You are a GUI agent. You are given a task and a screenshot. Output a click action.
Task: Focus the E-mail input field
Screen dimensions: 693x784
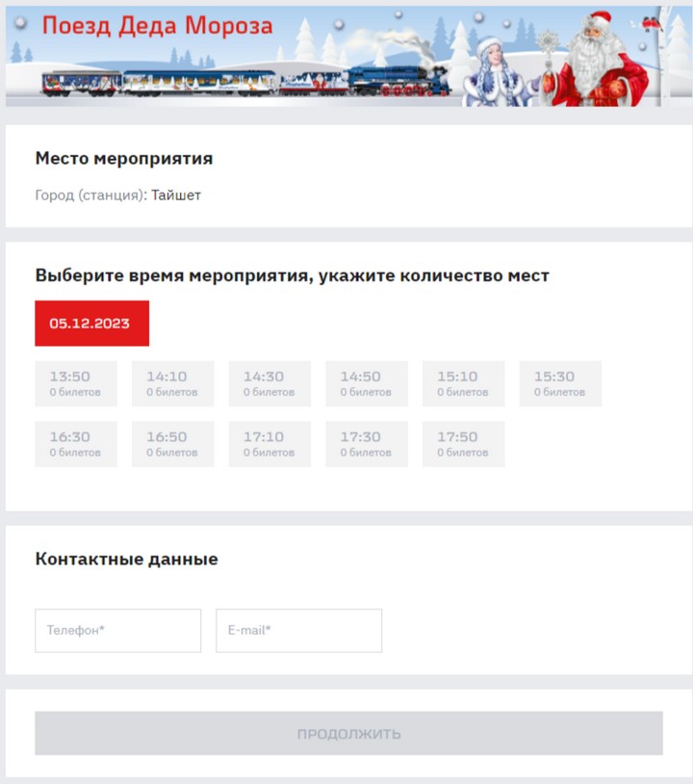pyautogui.click(x=298, y=631)
